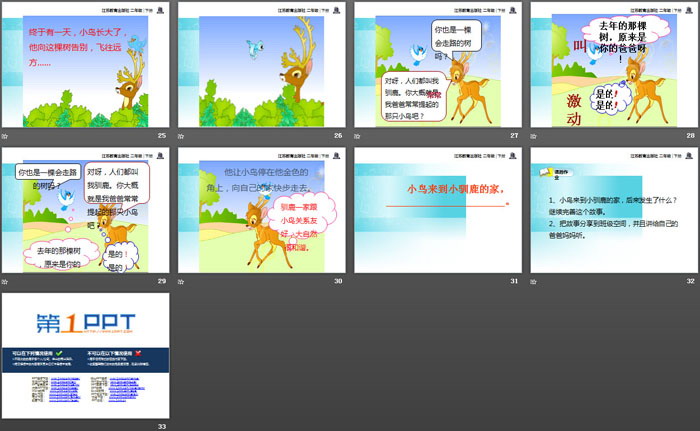Click slide number label 27
The image size is (700, 431).
[x=514, y=135]
